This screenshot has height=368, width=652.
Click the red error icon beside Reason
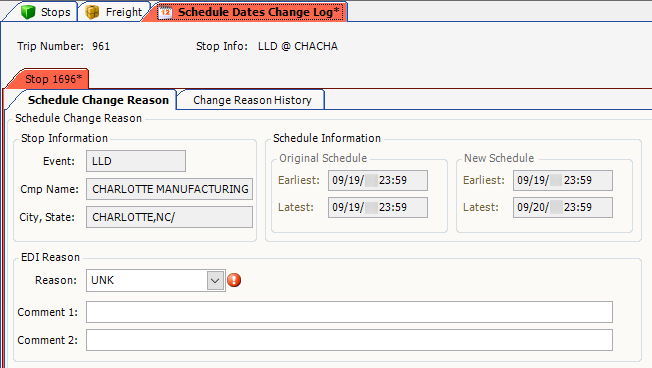click(x=234, y=280)
